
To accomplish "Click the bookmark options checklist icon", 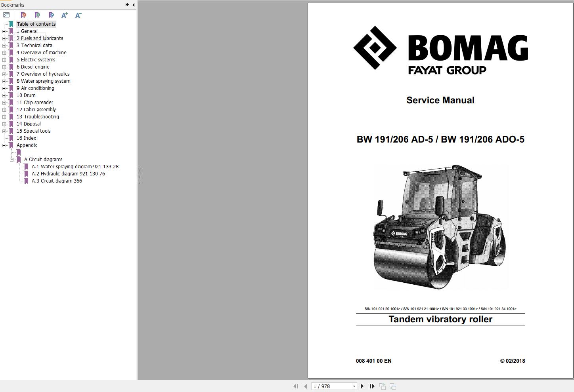I will (x=6, y=15).
